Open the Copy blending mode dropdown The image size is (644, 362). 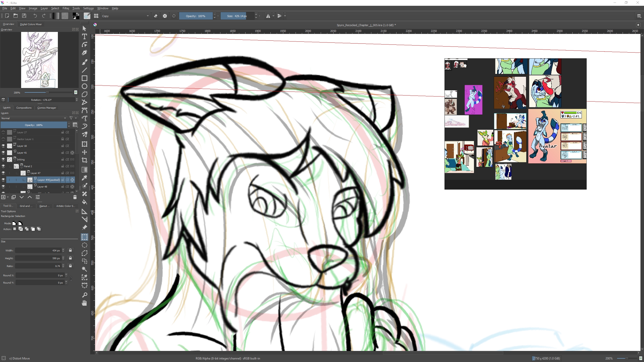click(125, 16)
